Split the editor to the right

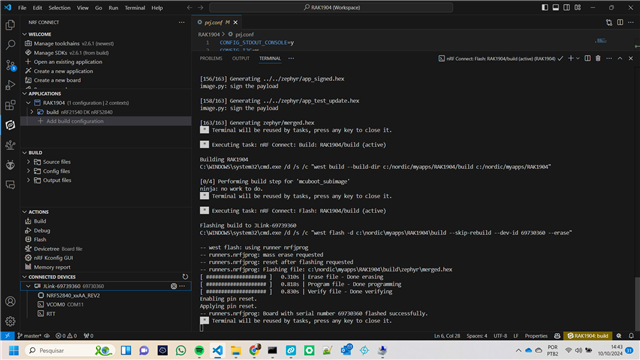click(620, 22)
